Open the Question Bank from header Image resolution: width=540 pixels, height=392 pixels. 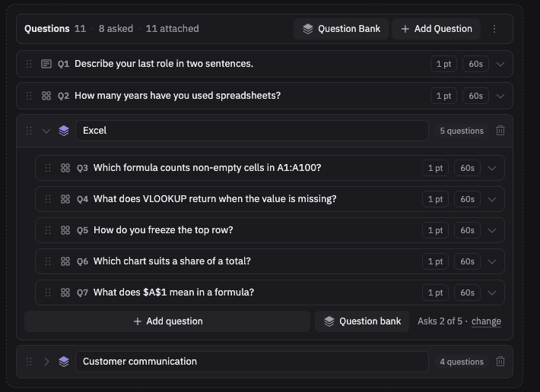coord(341,29)
